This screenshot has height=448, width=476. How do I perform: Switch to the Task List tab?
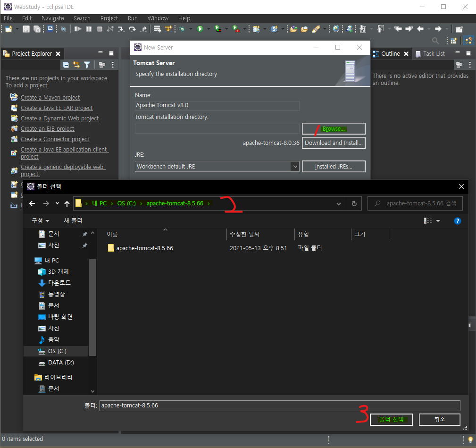click(x=430, y=54)
